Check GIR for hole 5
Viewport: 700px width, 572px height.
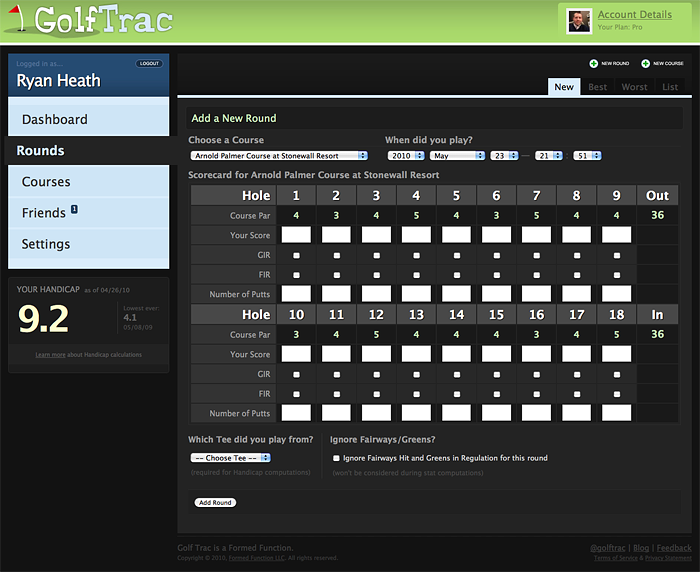[x=456, y=256]
